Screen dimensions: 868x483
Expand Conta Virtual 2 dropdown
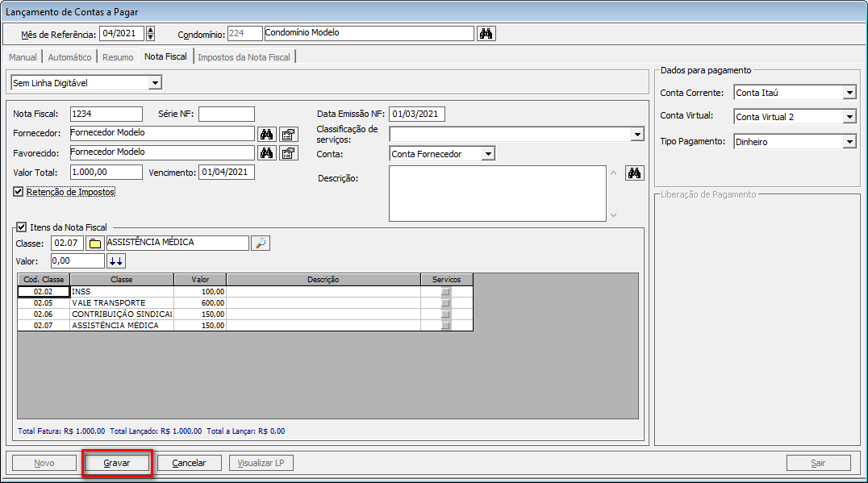point(849,117)
